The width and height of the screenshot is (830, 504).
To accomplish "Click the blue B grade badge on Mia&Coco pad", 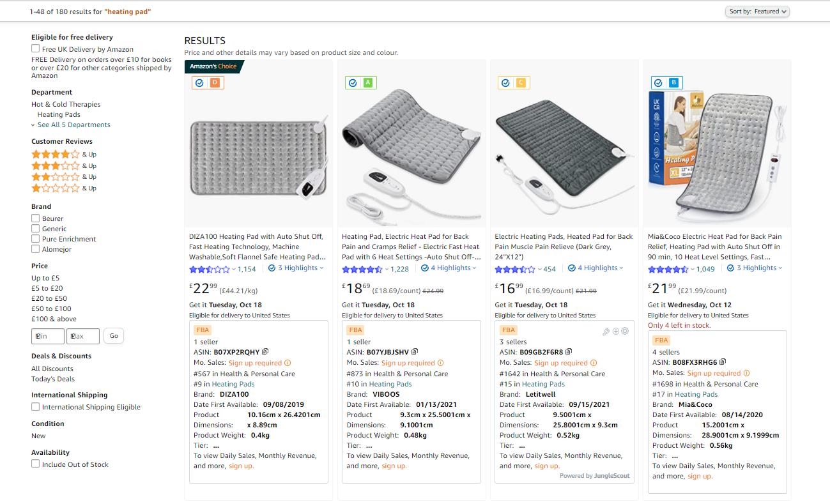I will [673, 82].
